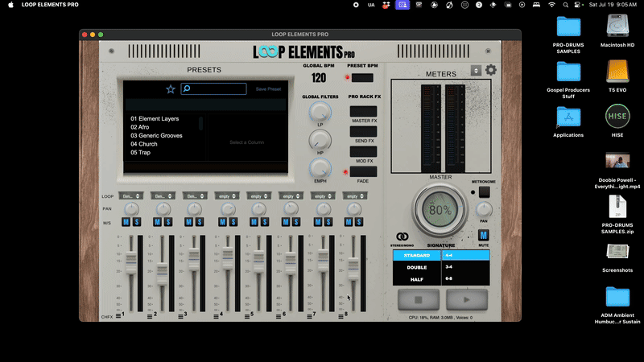Viewport: 644px width, 362px height.
Task: Open loop dropdown for channel 1
Action: pyautogui.click(x=131, y=196)
